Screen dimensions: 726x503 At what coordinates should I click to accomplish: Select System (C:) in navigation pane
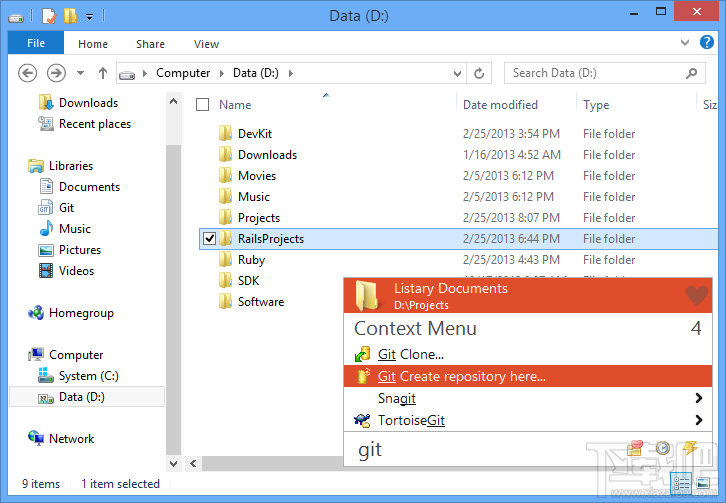click(x=88, y=376)
